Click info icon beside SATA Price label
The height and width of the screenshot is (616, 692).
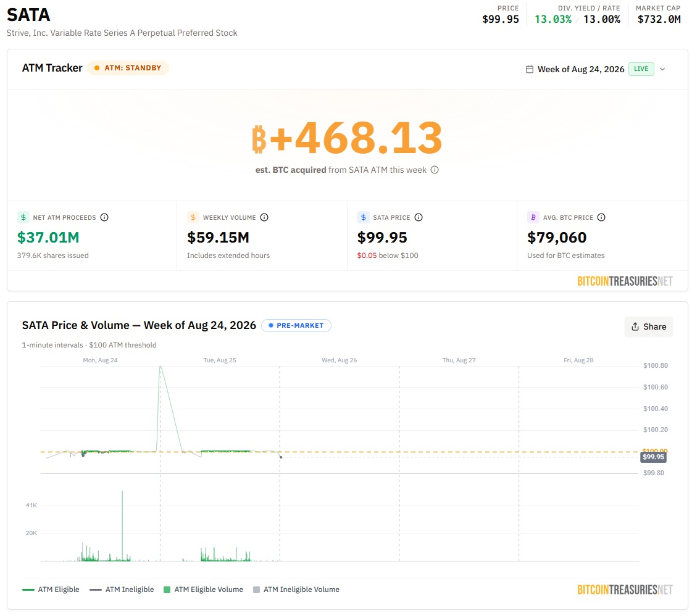click(x=419, y=217)
